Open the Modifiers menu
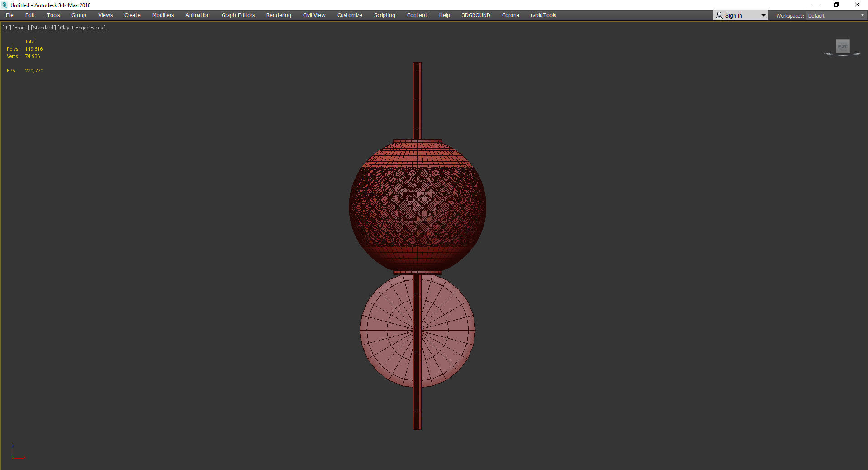The height and width of the screenshot is (470, 868). tap(163, 15)
